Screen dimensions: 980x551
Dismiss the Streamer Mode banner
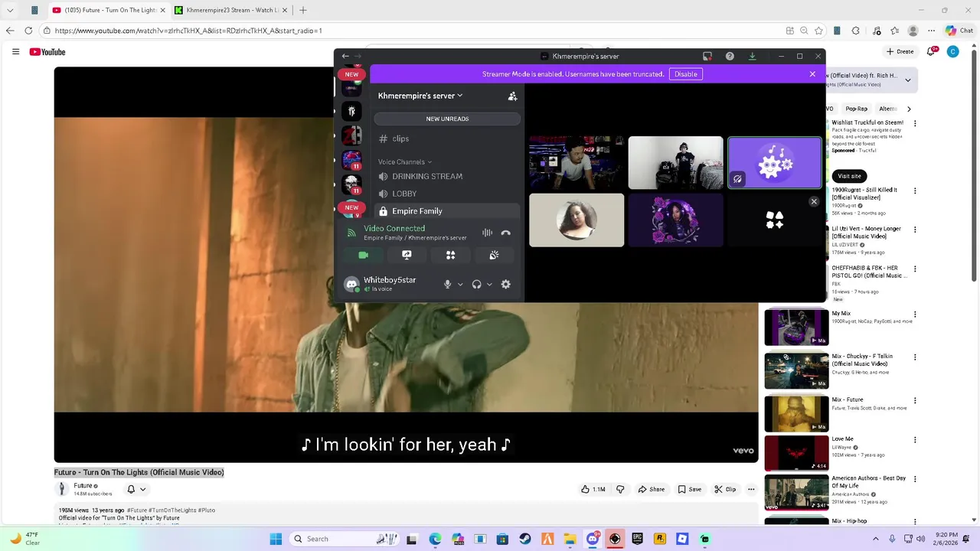pyautogui.click(x=812, y=74)
